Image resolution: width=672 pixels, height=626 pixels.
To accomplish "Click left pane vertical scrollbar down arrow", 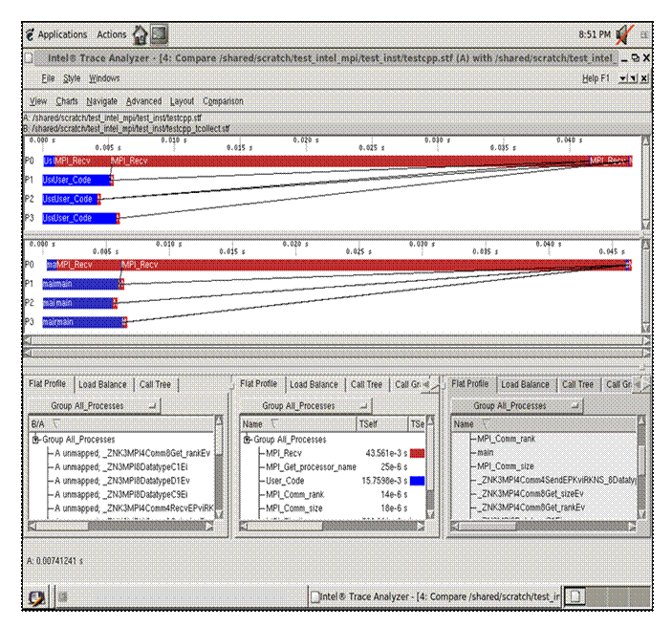I will (219, 514).
